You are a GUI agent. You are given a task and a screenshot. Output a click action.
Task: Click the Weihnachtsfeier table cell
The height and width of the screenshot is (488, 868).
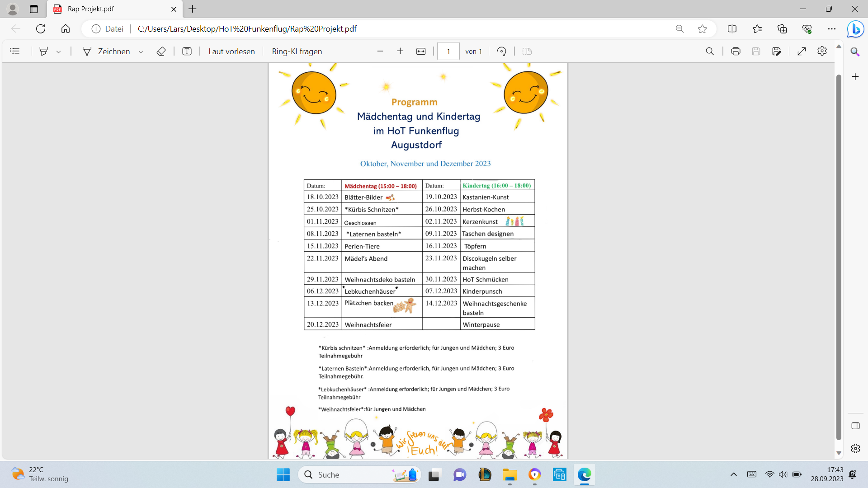click(x=382, y=324)
